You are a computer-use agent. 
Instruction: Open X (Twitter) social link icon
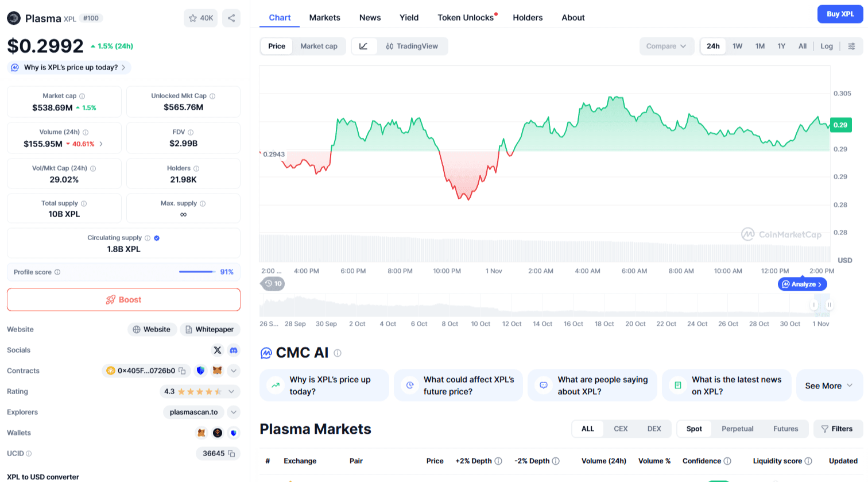click(x=218, y=350)
